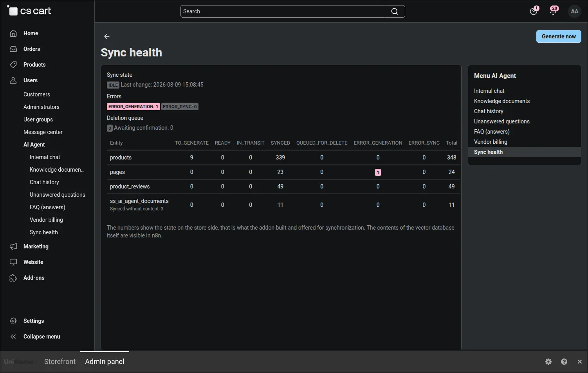Click the search magnifier icon
The image size is (588, 373).
[395, 11]
